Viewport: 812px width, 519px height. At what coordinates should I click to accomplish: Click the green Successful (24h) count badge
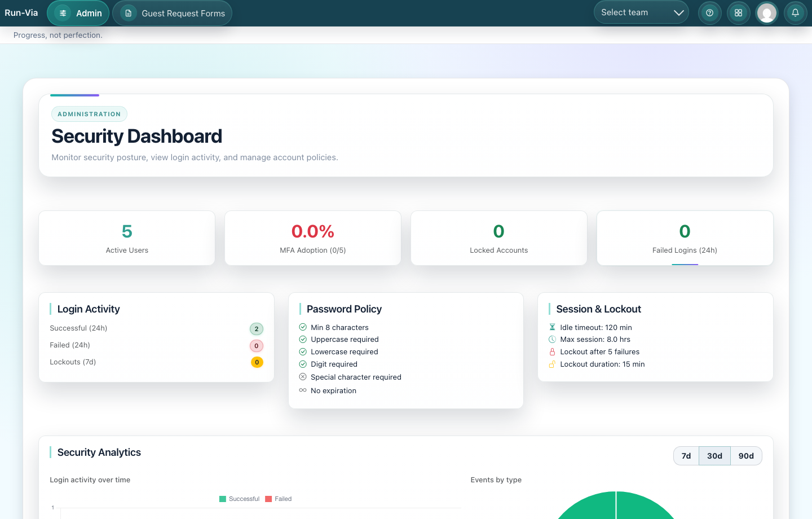click(x=257, y=329)
